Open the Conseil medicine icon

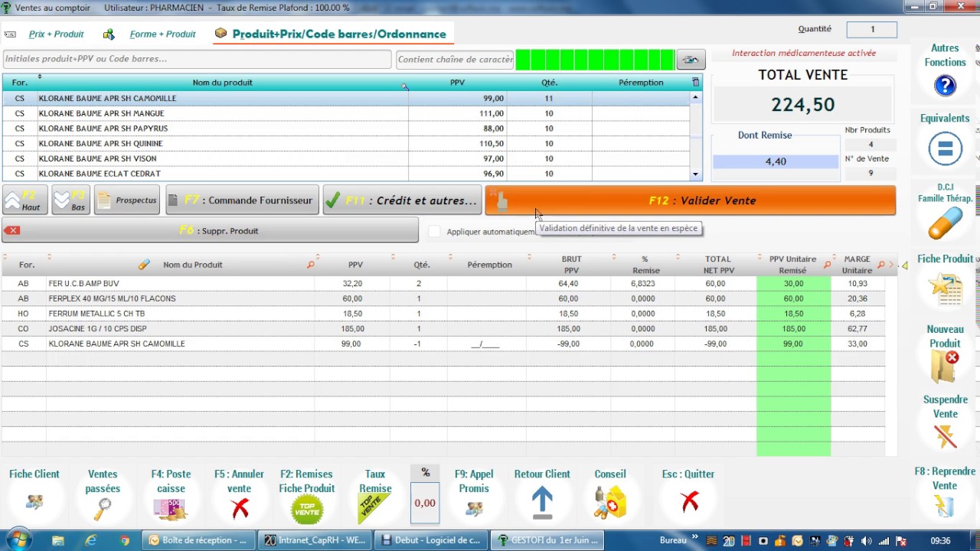(x=610, y=504)
